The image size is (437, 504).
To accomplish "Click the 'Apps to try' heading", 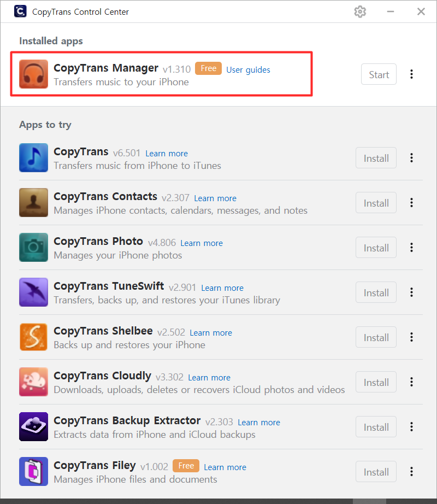I will click(45, 125).
